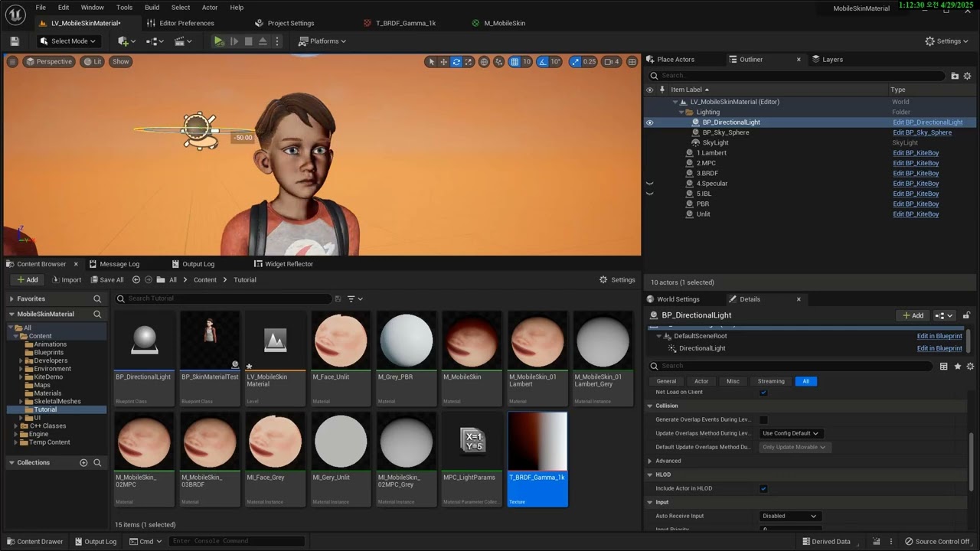
Task: Click the green Play button
Action: (219, 41)
